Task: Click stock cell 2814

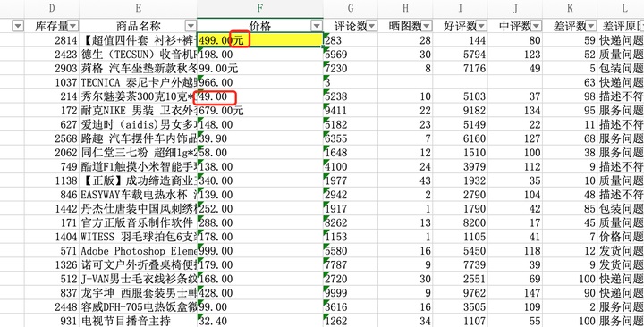Action: click(x=52, y=40)
